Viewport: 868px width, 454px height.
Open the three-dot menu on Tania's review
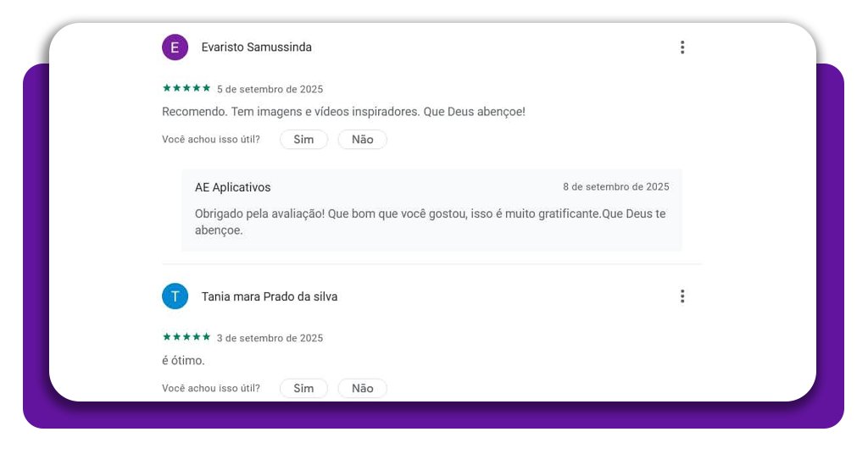[x=682, y=296]
